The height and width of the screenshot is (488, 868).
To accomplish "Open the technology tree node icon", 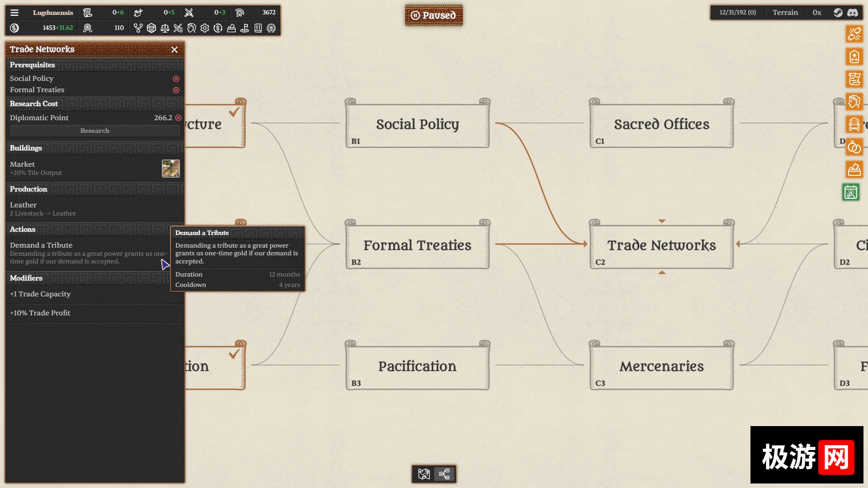I will point(138,28).
